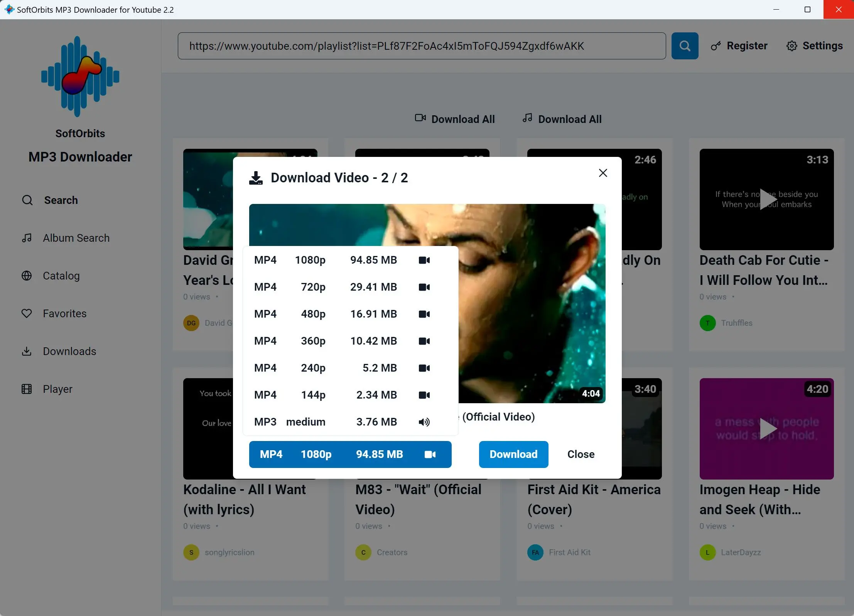
Task: Open Settings via the gear icon
Action: click(x=792, y=46)
